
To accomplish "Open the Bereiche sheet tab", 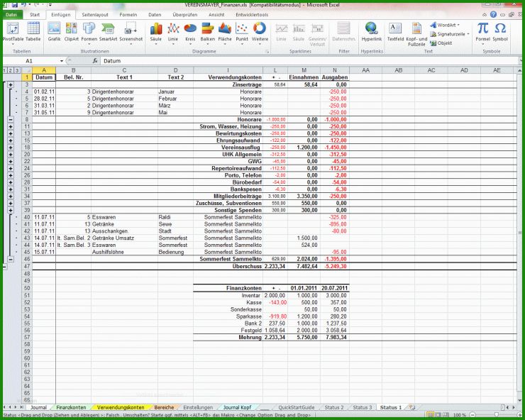I will click(164, 407).
